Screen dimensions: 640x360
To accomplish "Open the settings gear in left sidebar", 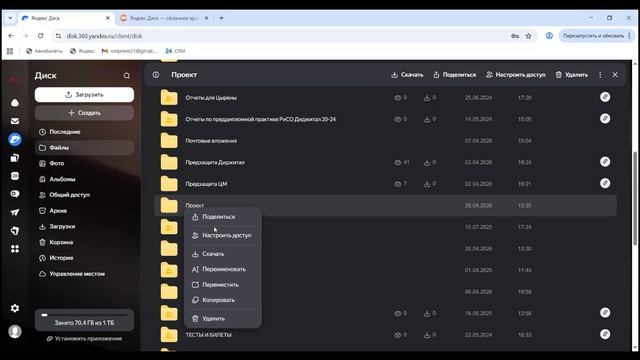I will click(x=15, y=308).
